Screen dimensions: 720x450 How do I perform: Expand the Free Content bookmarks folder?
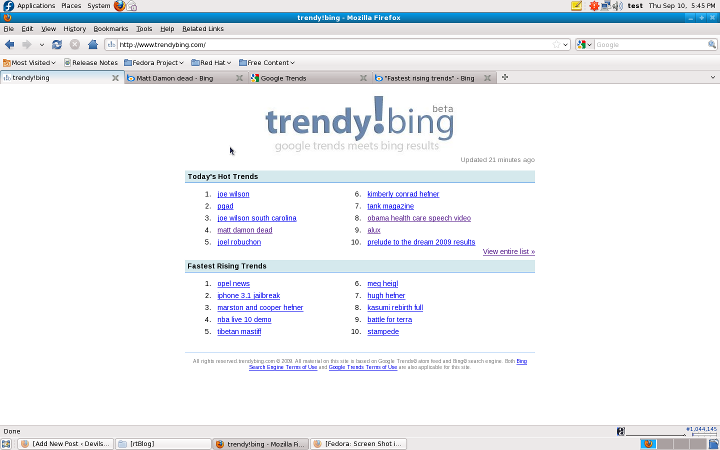pyautogui.click(x=267, y=62)
